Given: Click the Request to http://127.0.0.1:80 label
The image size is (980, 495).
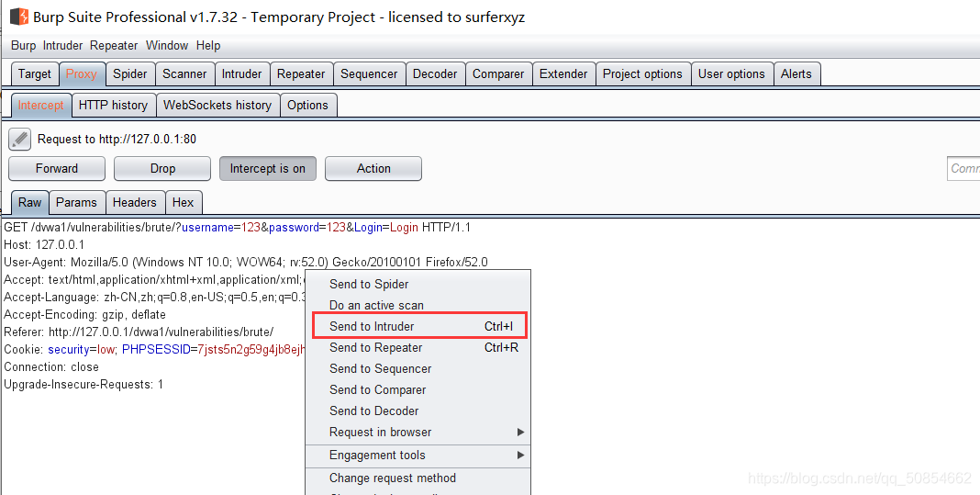Looking at the screenshot, I should (x=117, y=139).
